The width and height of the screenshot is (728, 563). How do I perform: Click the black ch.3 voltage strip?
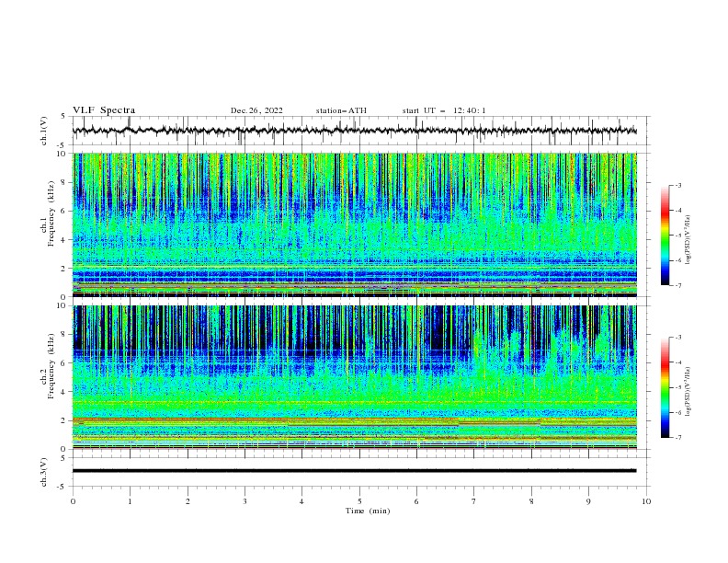354,471
